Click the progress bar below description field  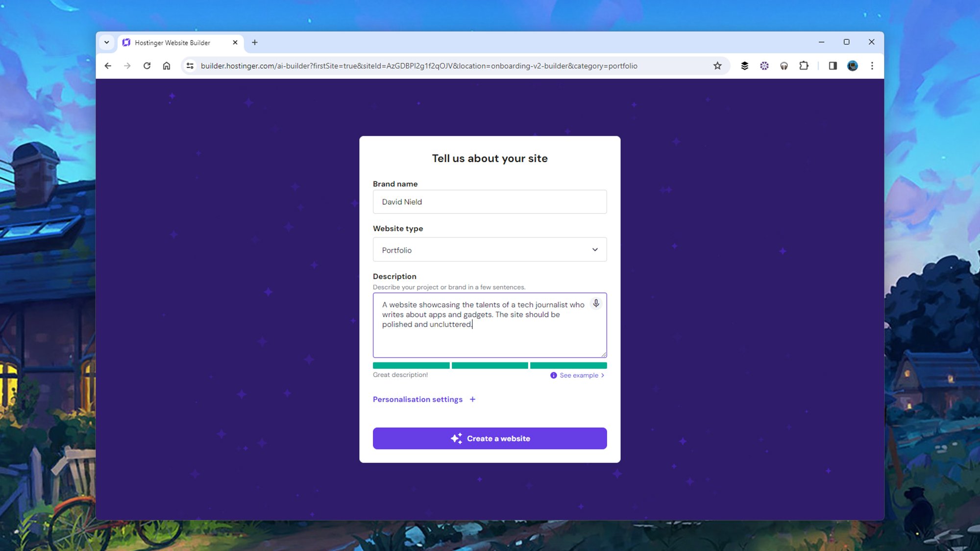click(490, 365)
